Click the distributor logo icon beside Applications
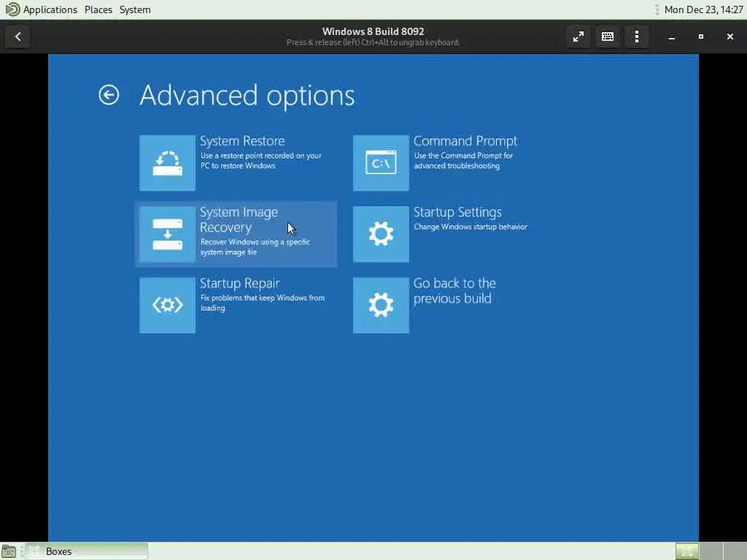The width and height of the screenshot is (747, 560). tap(12, 9)
